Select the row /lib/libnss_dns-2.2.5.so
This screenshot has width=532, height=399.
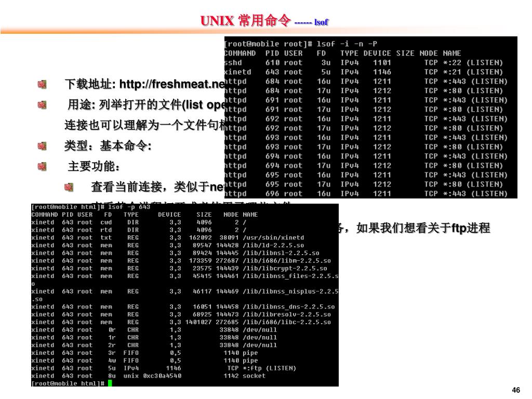(x=183, y=307)
